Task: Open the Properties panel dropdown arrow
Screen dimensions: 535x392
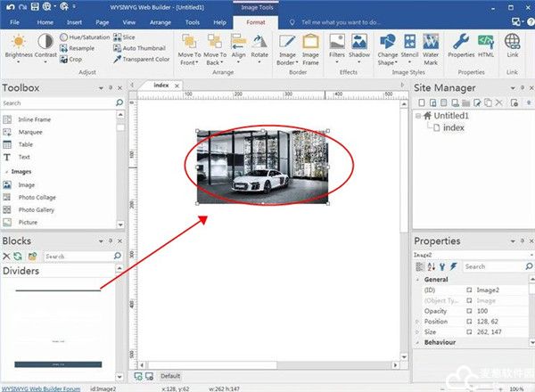Action: (x=513, y=241)
